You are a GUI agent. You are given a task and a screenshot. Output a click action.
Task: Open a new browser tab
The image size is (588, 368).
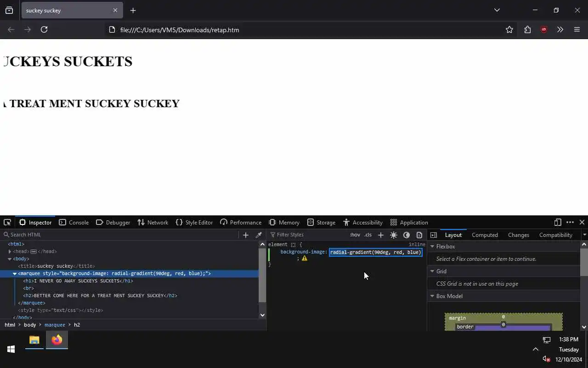click(133, 10)
